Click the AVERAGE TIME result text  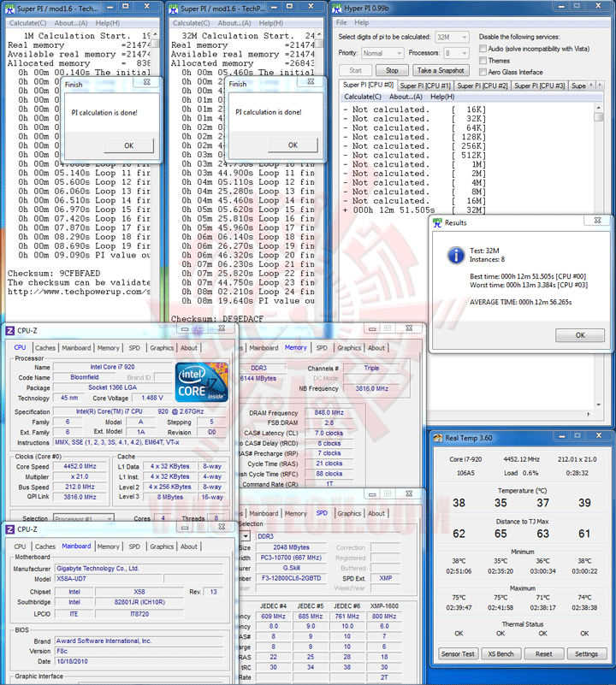[521, 302]
